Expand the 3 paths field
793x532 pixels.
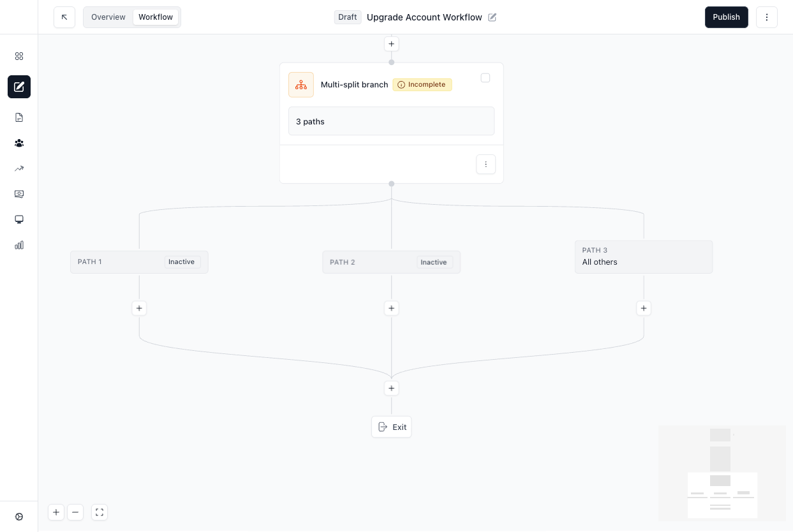click(x=391, y=121)
